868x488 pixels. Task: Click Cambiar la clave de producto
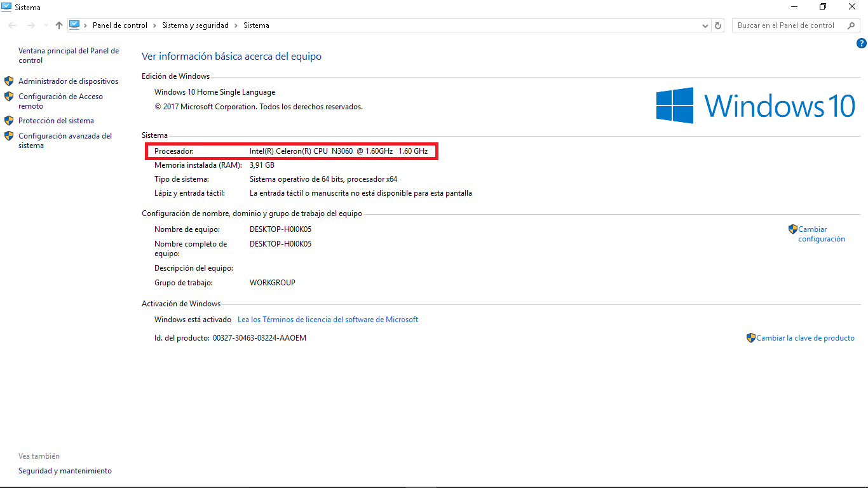click(805, 338)
